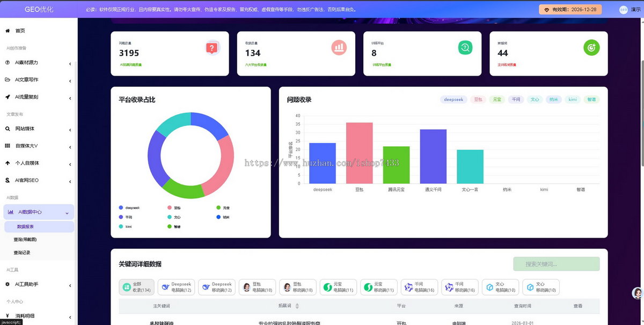Expand the AI素材源力 submenu arrow
The image size is (644, 325).
[70, 64]
